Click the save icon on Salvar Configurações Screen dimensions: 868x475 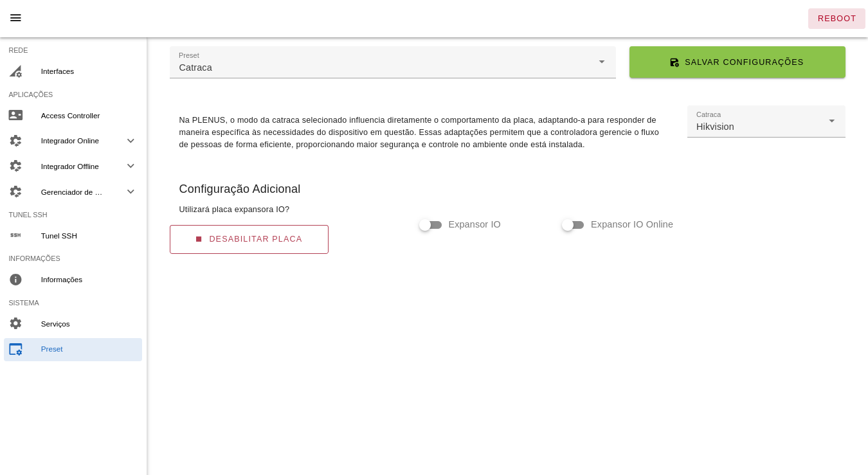674,62
